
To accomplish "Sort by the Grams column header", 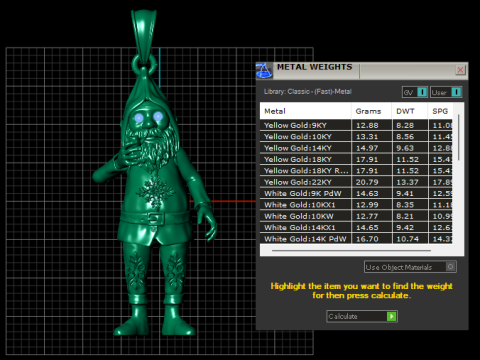I will coord(371,111).
